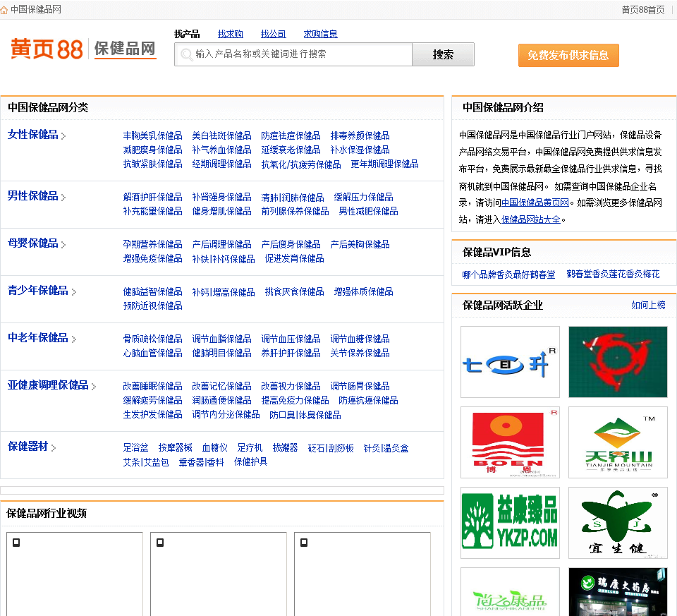Viewport: 677px width, 616px height.
Task: Open the 促进发育保健品 link
Action: pos(295,259)
